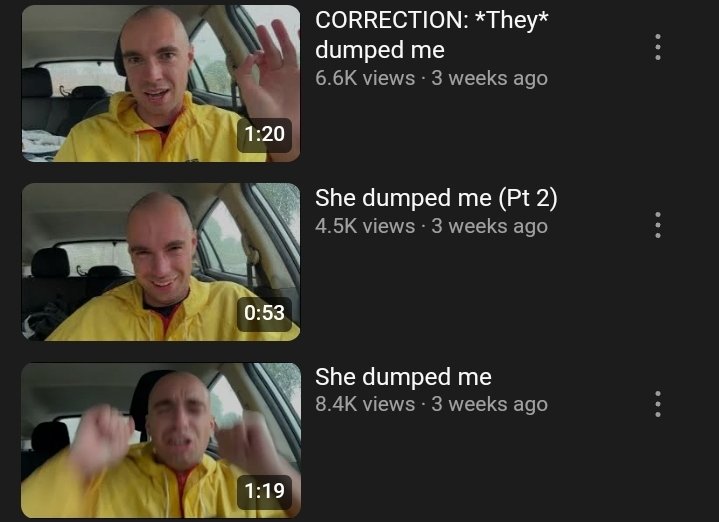This screenshot has width=719, height=522.
Task: Play the bottom She dumped me thumbnail
Action: click(x=161, y=440)
